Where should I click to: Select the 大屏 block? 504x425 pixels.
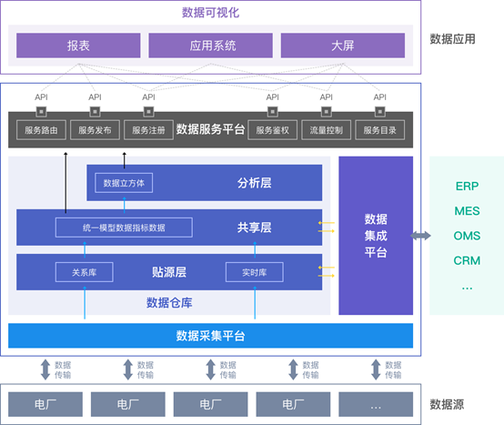[x=343, y=46]
